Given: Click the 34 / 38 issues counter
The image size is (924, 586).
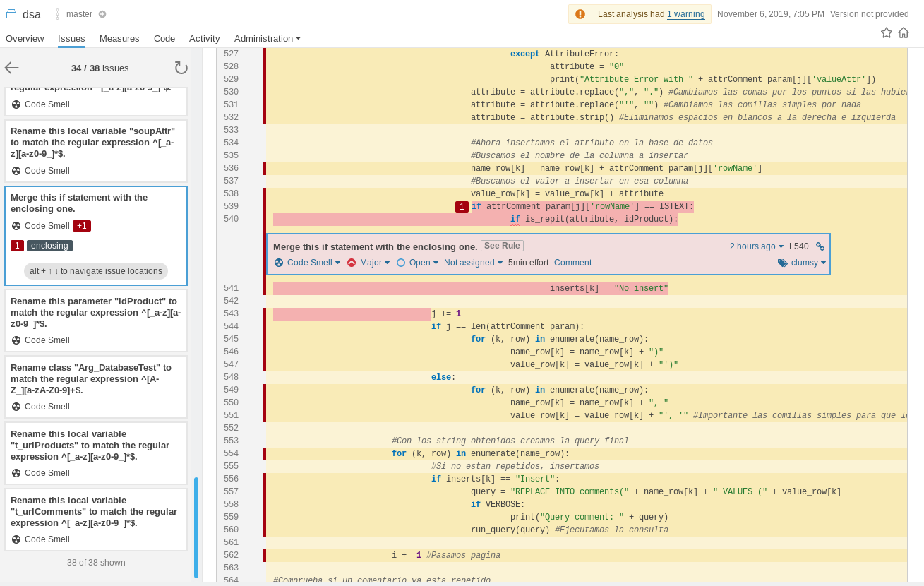Looking at the screenshot, I should pyautogui.click(x=100, y=68).
